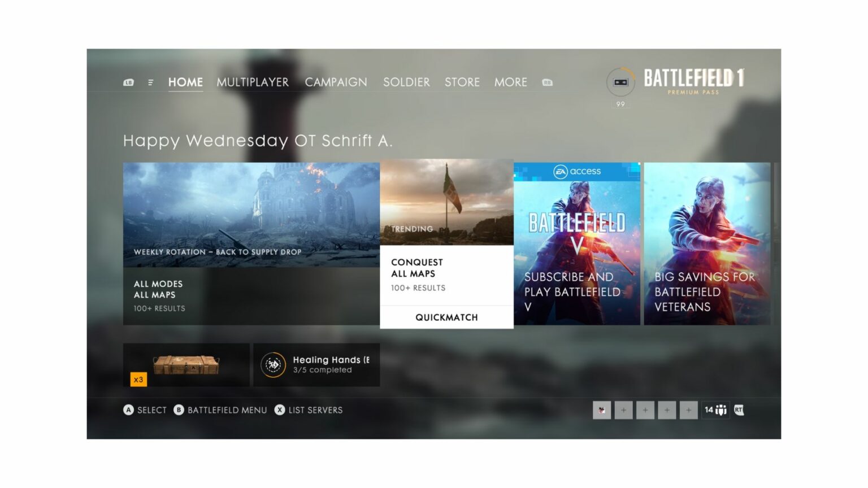Add player in empty slot beside avatar
Image resolution: width=868 pixels, height=488 pixels.
coord(623,410)
